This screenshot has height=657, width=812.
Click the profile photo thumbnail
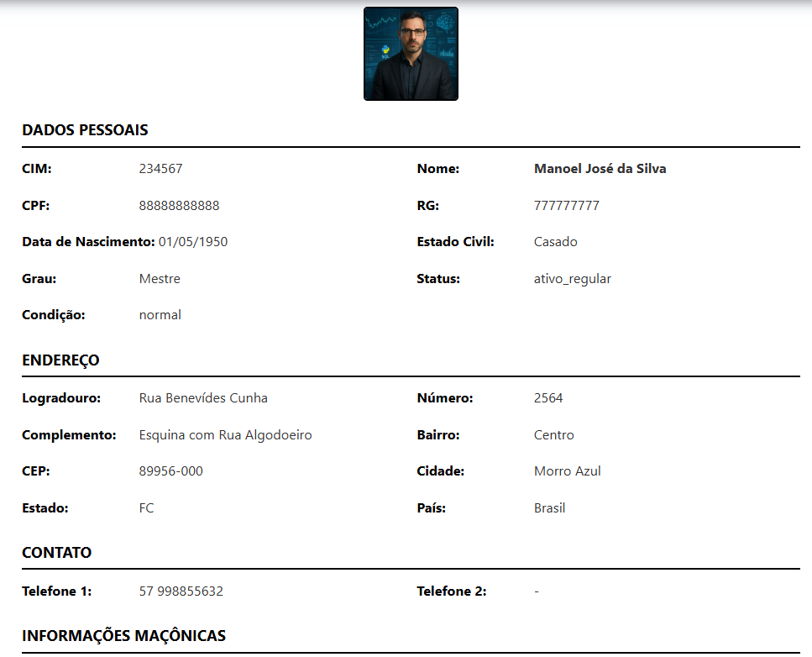(411, 54)
